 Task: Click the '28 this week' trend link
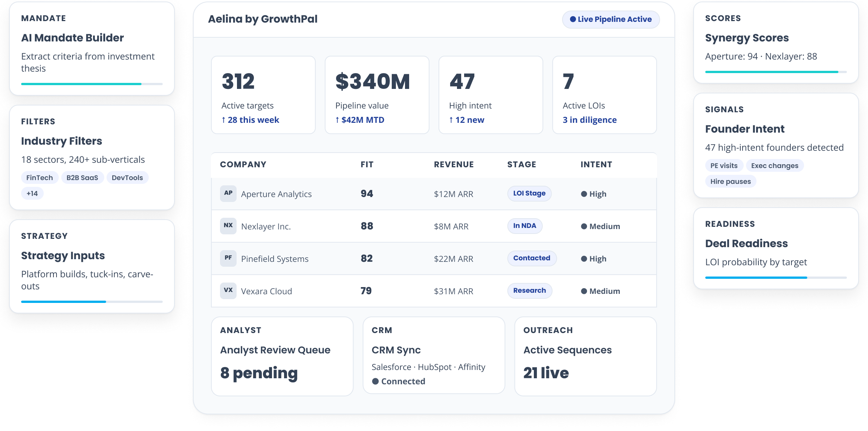tap(250, 120)
